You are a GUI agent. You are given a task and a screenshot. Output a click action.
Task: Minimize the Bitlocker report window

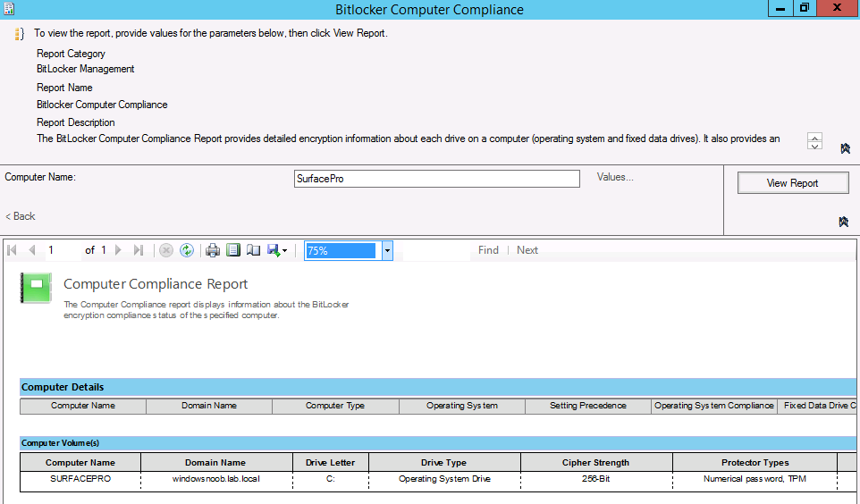point(780,8)
